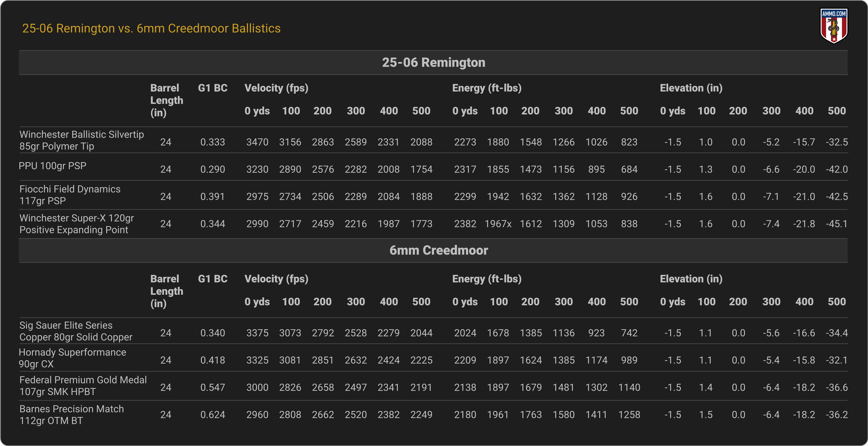The image size is (868, 446).
Task: Click the muzzle energy value 2382
Action: tap(465, 224)
